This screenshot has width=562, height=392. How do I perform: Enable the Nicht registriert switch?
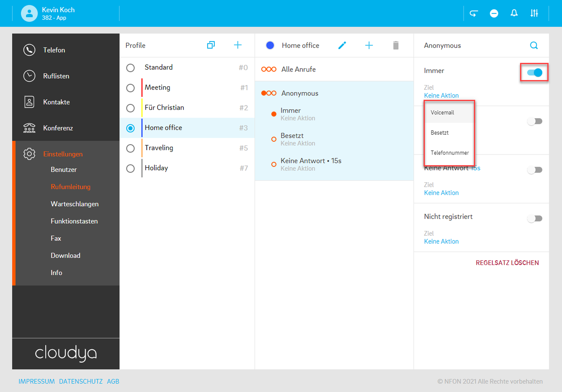click(534, 218)
